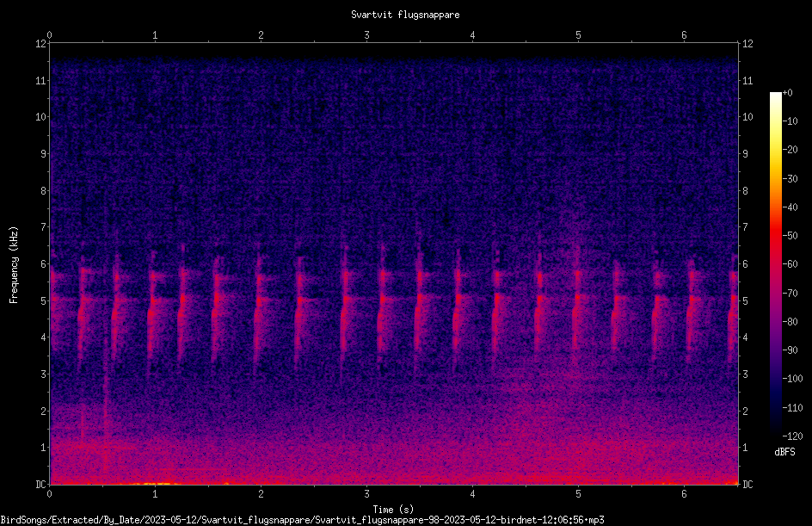The width and height of the screenshot is (812, 526).
Task: Click the 3 second tick on bottom axis
Action: point(366,494)
